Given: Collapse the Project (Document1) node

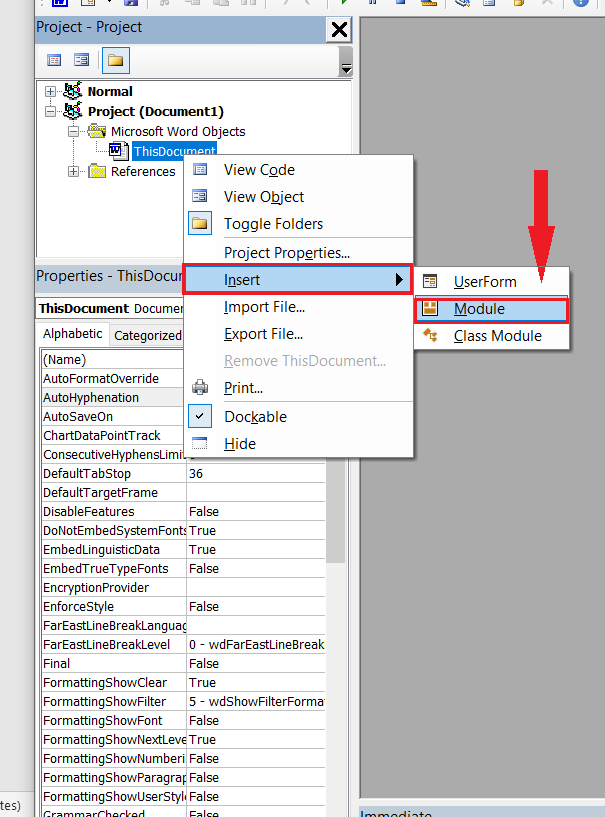Looking at the screenshot, I should [50, 112].
